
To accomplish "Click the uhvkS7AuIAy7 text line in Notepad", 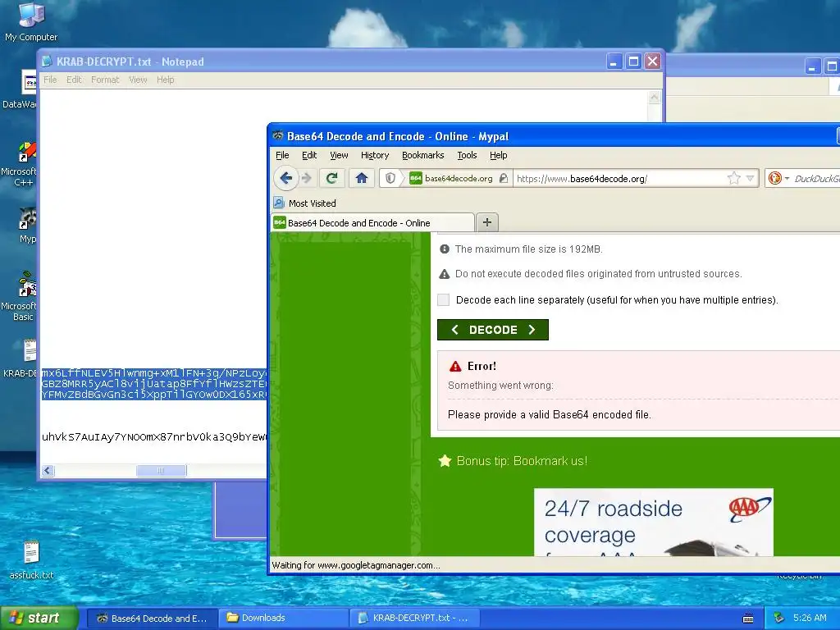I will click(154, 437).
